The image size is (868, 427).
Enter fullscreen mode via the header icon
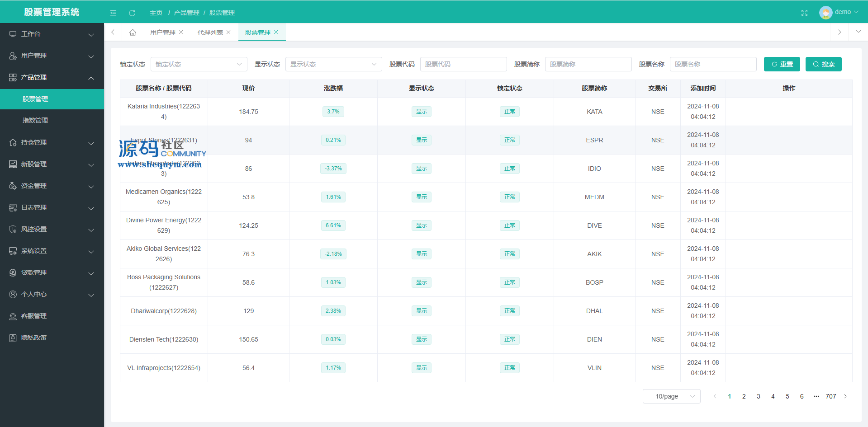tap(804, 13)
